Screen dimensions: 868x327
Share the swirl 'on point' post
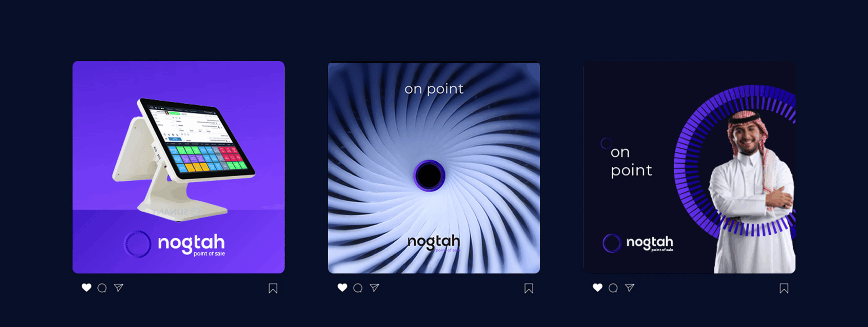coord(374,288)
